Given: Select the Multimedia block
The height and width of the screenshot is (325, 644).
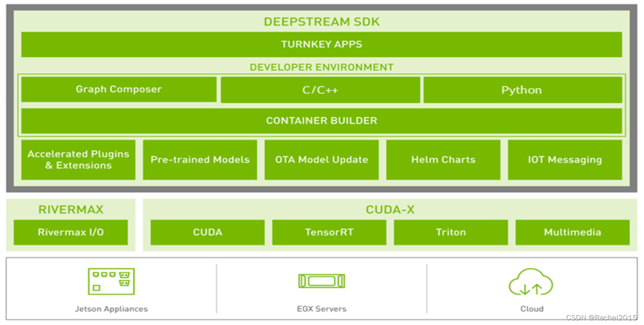Looking at the screenshot, I should 572,232.
